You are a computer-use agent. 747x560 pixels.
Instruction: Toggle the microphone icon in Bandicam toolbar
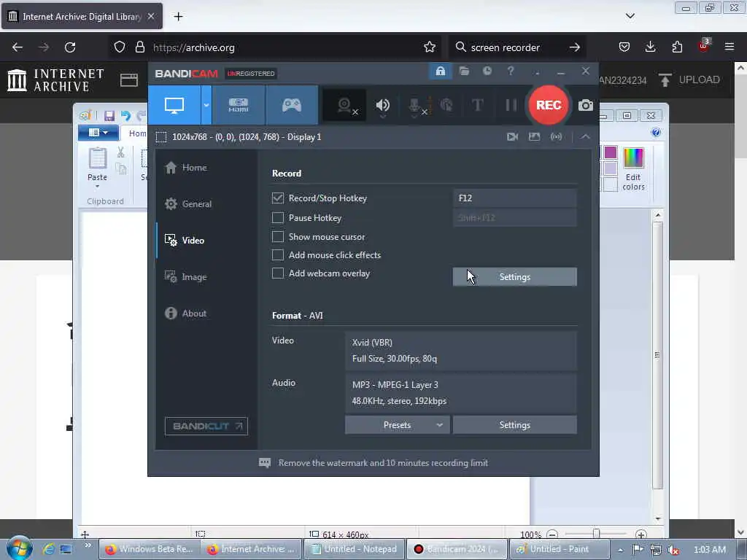414,105
